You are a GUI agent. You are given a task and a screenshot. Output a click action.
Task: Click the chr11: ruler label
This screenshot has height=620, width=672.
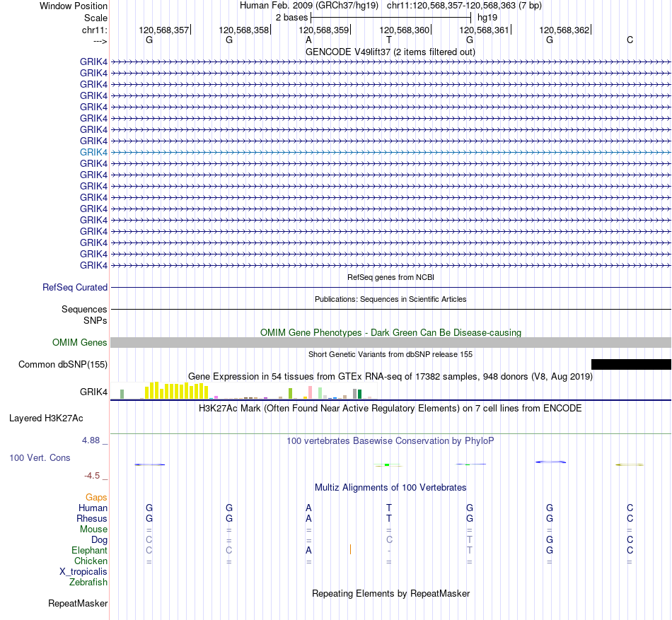(x=94, y=30)
